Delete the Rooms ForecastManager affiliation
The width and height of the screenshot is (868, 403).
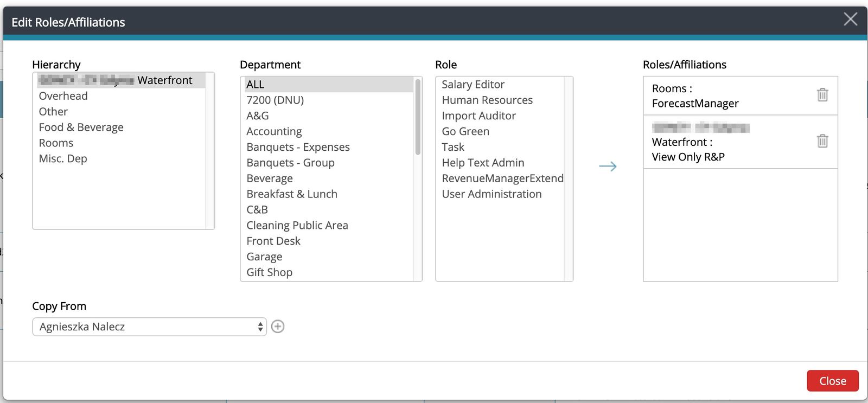822,95
